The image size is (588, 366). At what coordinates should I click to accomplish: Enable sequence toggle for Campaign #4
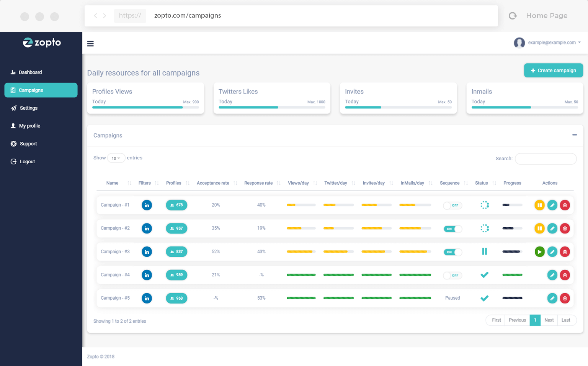point(452,275)
